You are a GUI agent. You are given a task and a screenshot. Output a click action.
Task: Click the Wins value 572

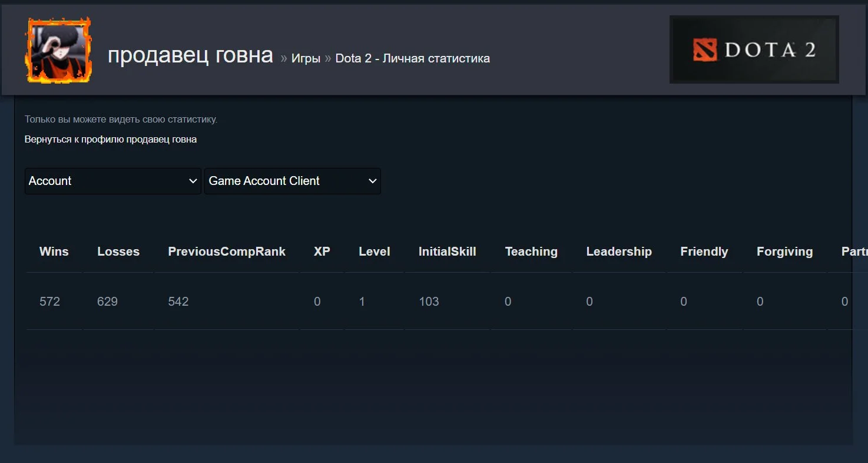[x=49, y=302]
